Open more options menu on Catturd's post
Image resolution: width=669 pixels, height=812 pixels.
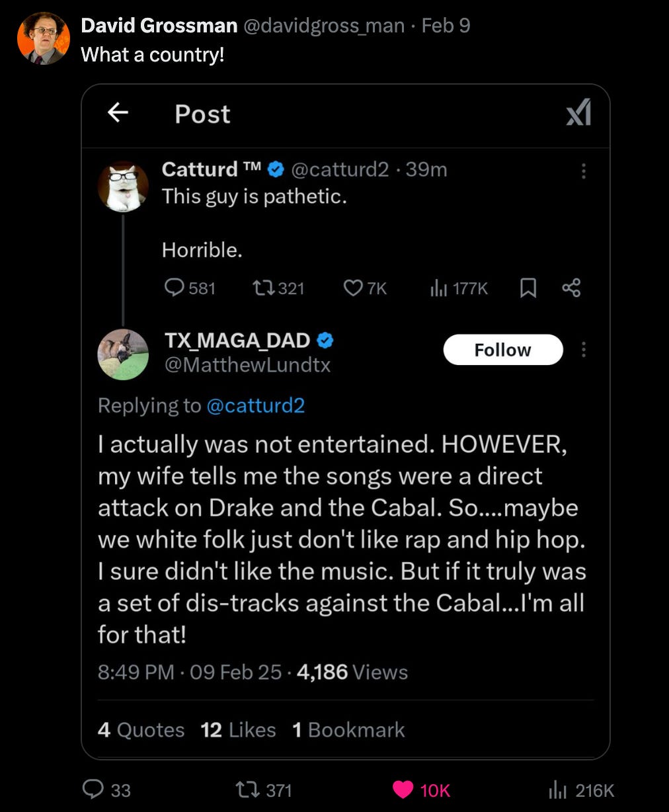coord(583,171)
